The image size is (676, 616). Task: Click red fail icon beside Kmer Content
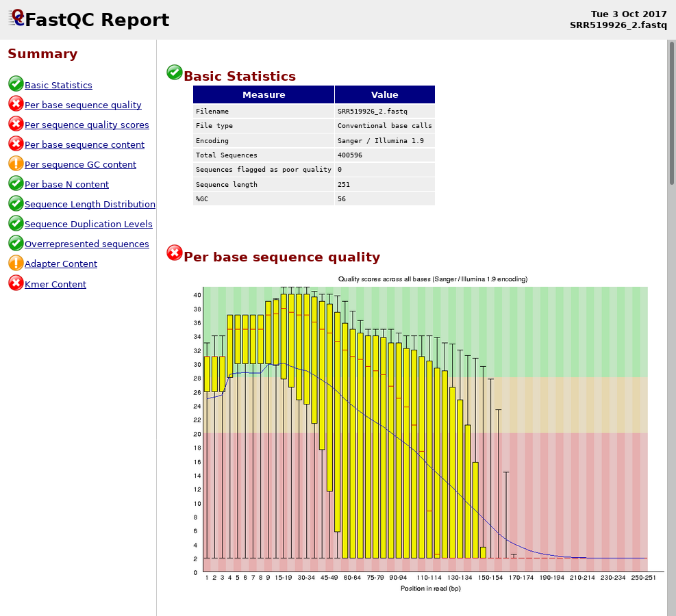pos(16,283)
